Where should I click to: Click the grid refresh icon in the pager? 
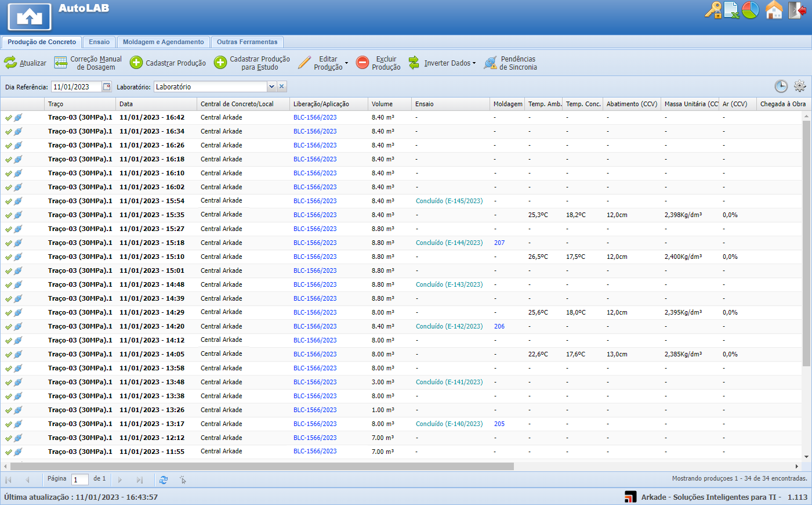[x=164, y=479]
